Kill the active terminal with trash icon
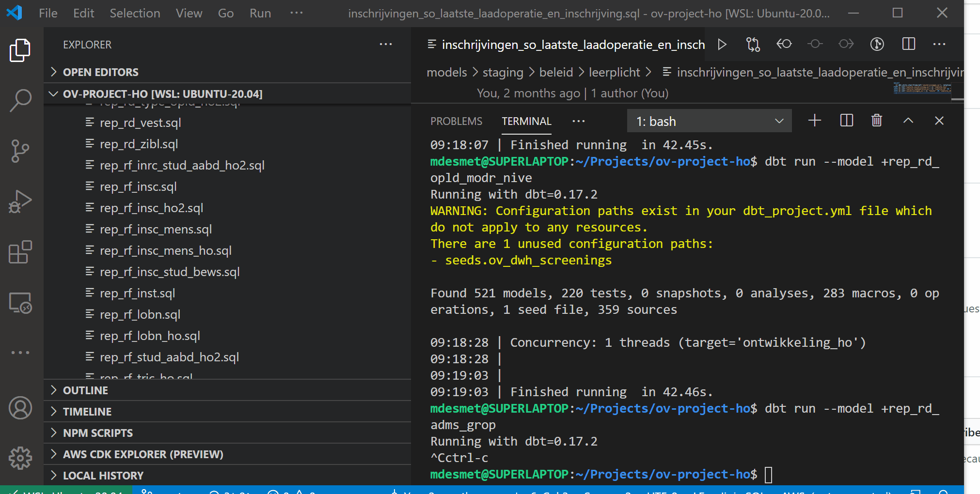This screenshot has height=494, width=980. pos(876,121)
